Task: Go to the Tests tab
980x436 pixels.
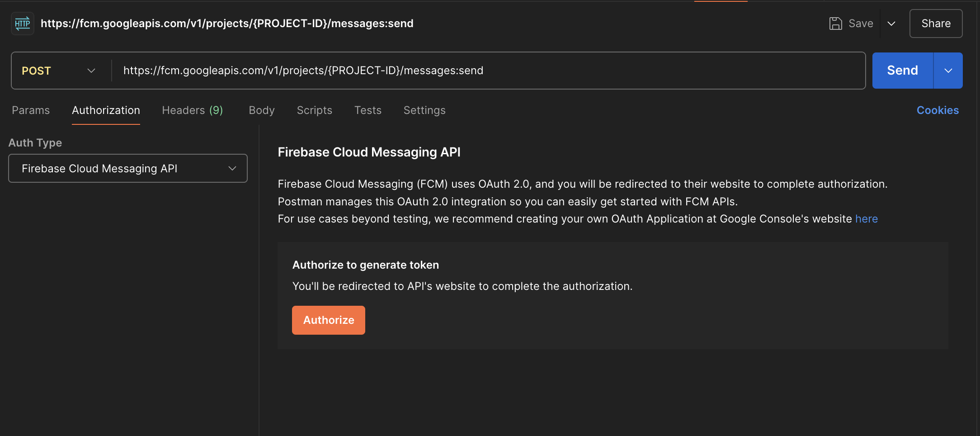Action: pos(367,110)
